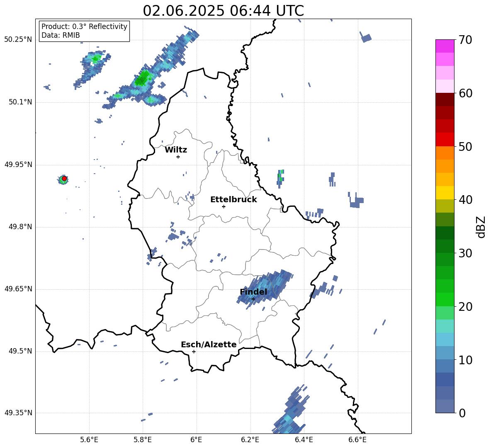Image resolution: width=491 pixels, height=448 pixels.
Task: Click the colorbar tick label 10
Action: tap(465, 360)
